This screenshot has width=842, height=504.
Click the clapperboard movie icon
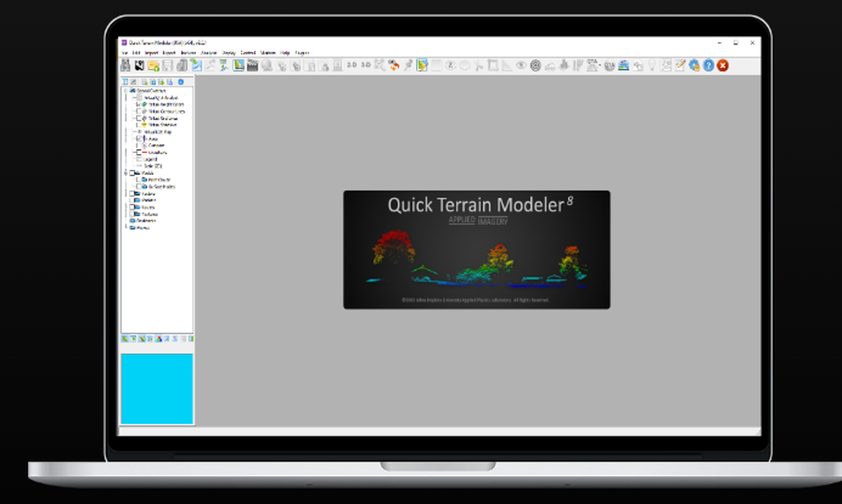click(253, 66)
